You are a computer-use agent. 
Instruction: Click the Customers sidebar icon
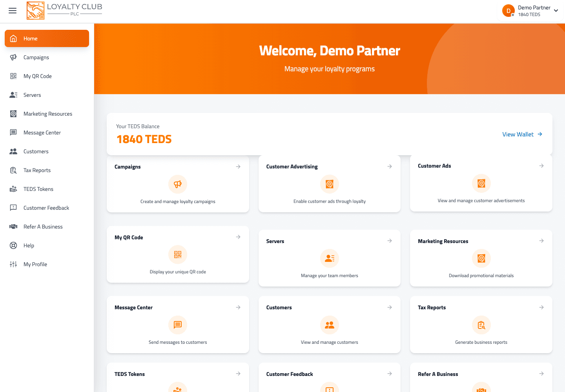click(x=13, y=151)
